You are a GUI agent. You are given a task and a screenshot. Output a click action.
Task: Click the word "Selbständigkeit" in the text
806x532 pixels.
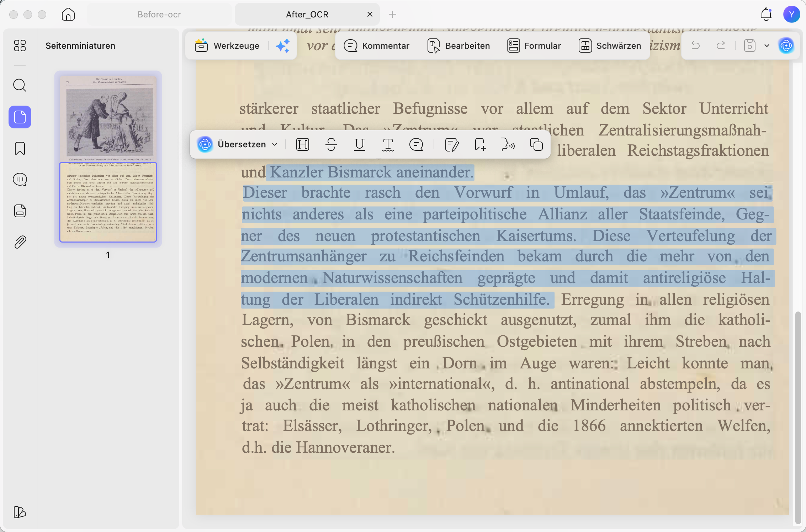coord(293,363)
